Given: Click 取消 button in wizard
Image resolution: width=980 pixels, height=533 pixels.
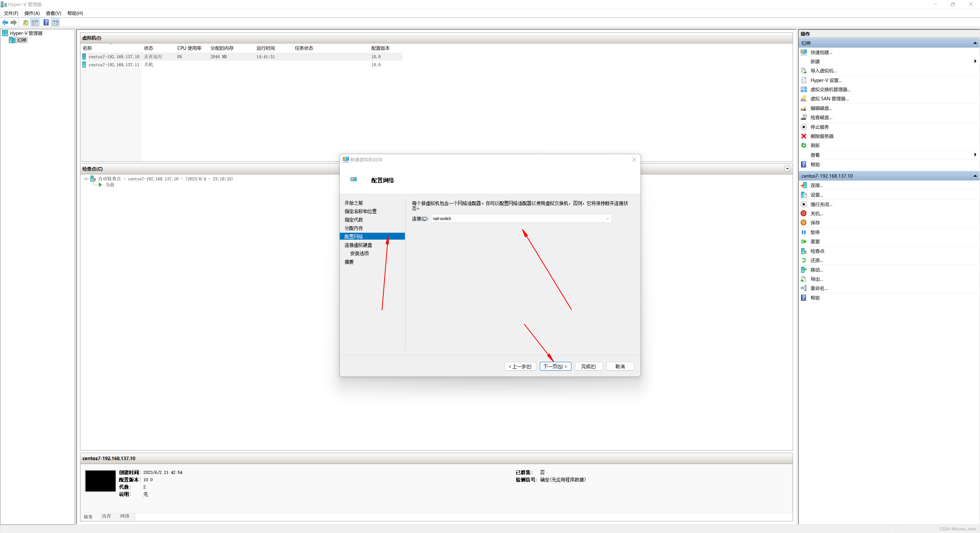Looking at the screenshot, I should pyautogui.click(x=620, y=366).
